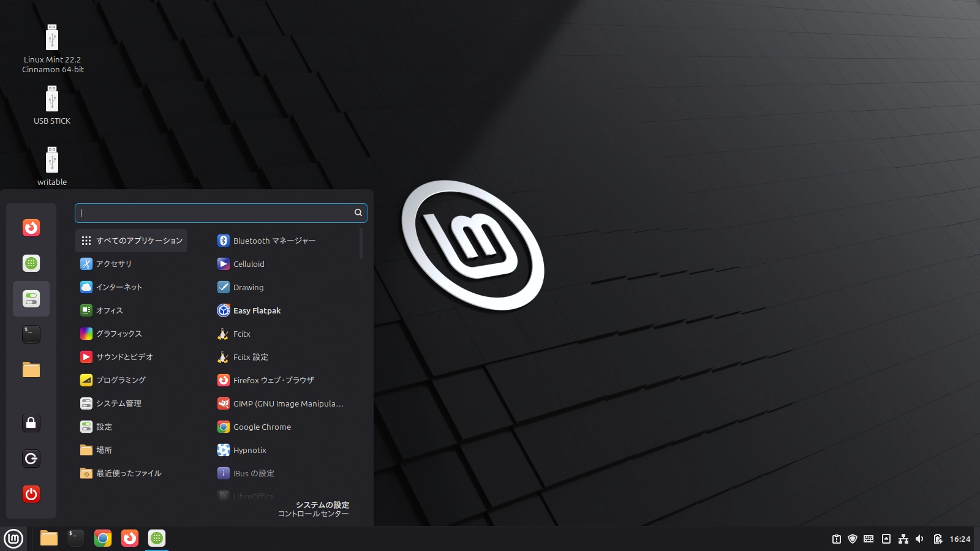Select システム管理 category
980x551 pixels.
(131, 403)
